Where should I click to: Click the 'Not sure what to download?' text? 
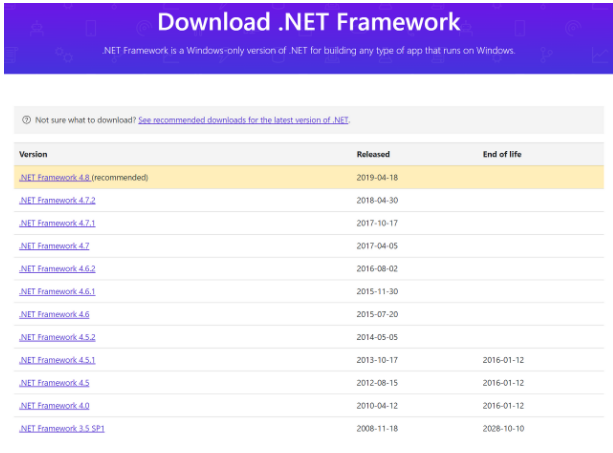(x=85, y=120)
